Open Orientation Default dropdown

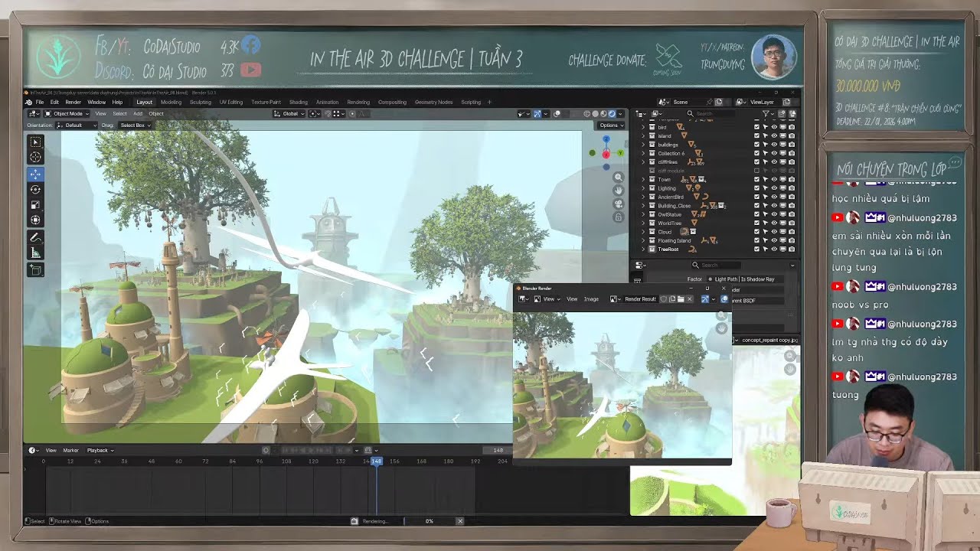tap(76, 126)
